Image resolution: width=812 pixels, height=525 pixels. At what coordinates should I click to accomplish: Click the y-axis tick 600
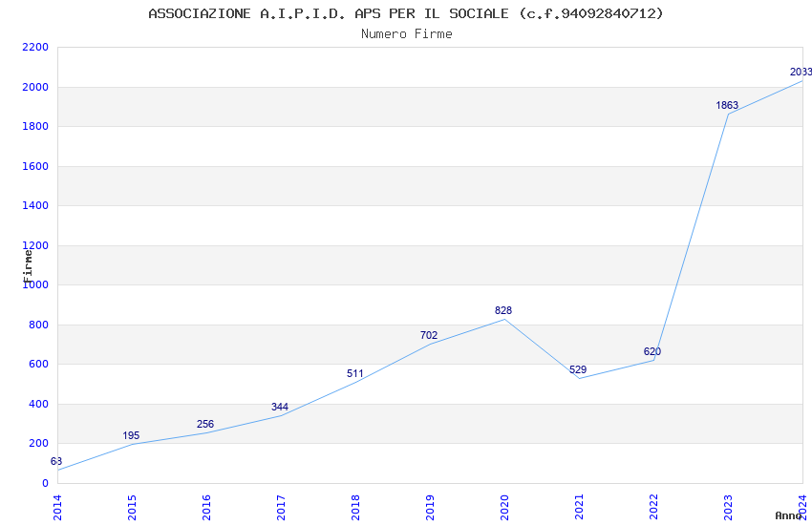[x=38, y=364]
